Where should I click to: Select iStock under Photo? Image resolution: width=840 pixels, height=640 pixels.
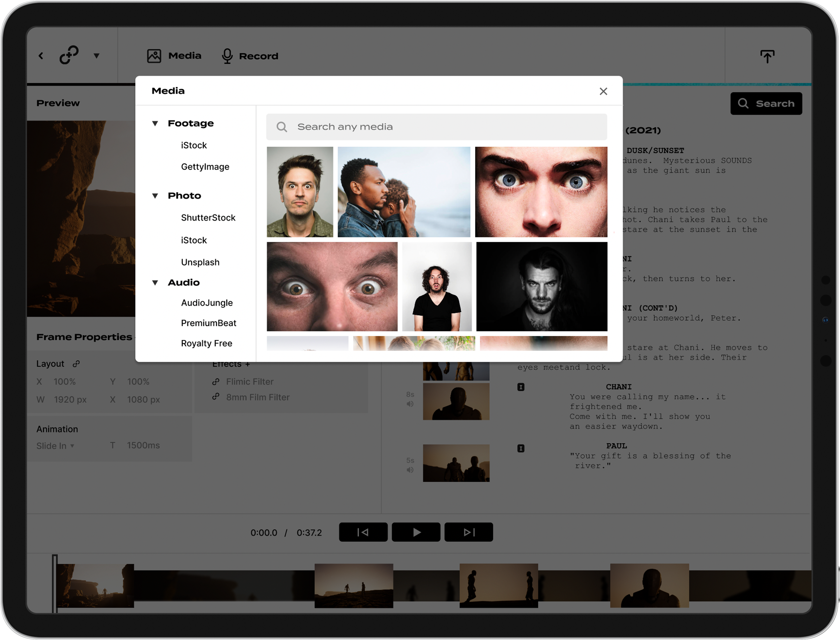tap(194, 240)
